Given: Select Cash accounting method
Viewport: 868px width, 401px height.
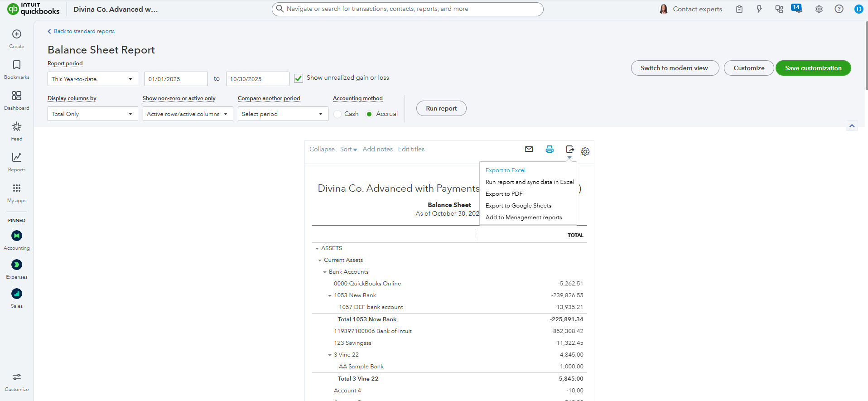Looking at the screenshot, I should click(338, 114).
